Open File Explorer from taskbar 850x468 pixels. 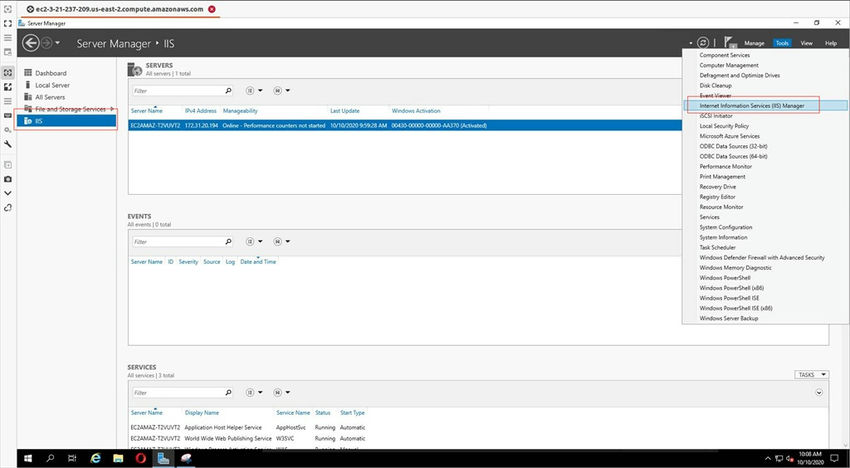tap(118, 458)
